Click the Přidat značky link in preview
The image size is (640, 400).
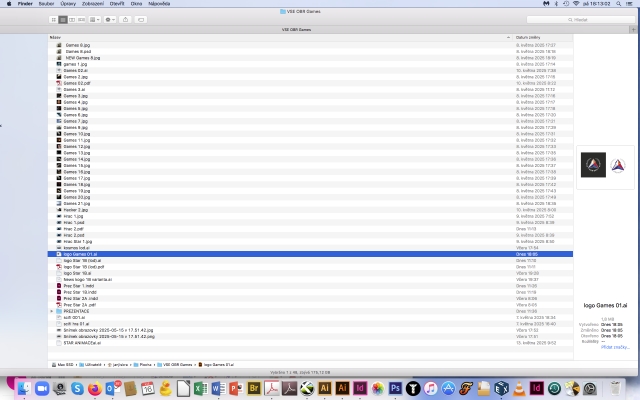615,347
